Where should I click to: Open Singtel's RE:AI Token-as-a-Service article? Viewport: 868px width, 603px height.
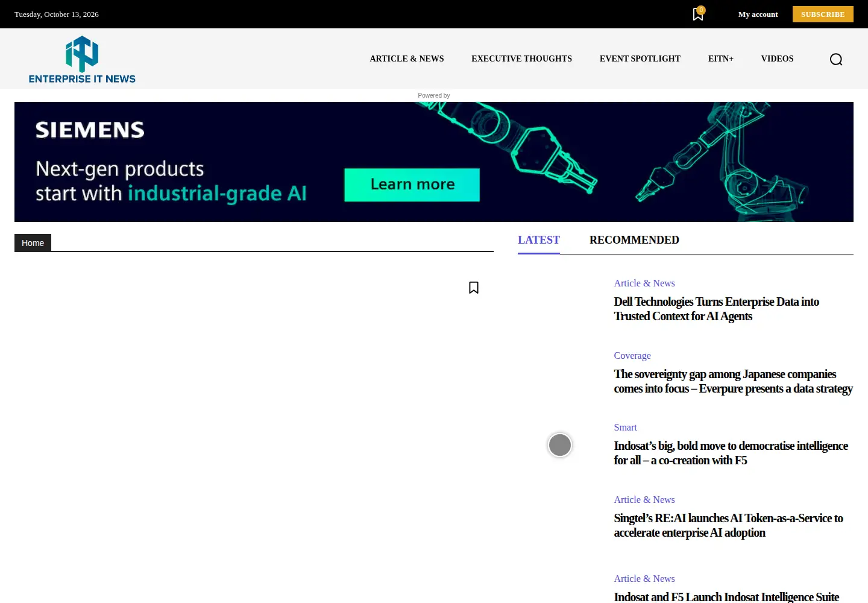pyautogui.click(x=728, y=525)
